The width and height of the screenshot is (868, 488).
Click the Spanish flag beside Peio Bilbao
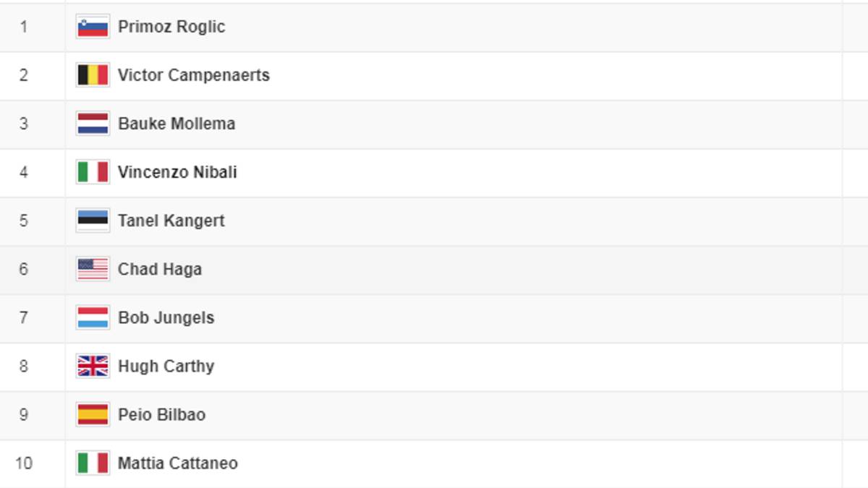pos(93,414)
